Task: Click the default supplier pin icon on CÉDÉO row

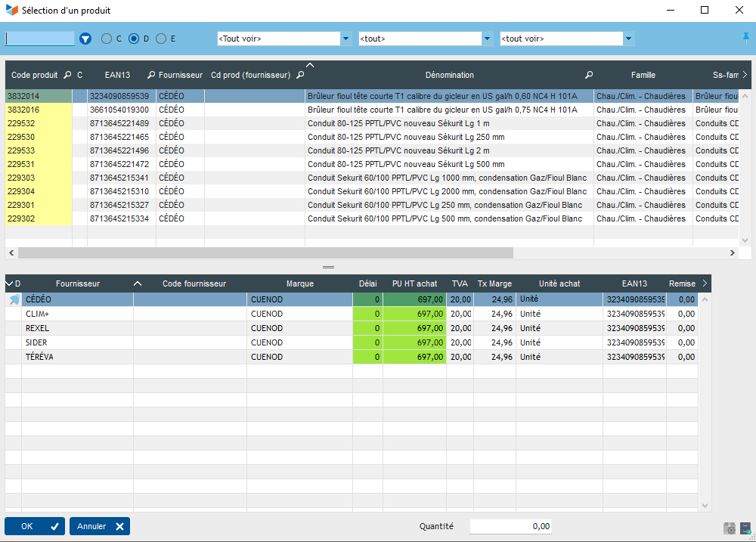Action: tap(14, 300)
